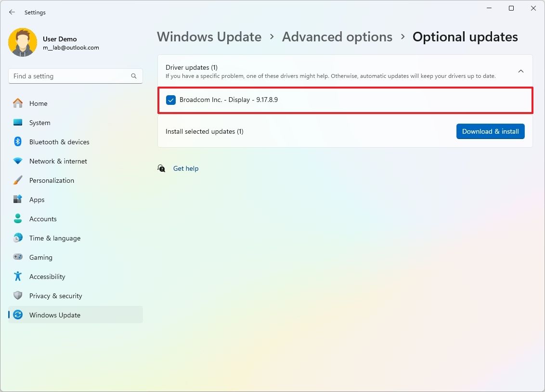Open the Windows Update sidebar item
The image size is (545, 392).
tap(55, 315)
